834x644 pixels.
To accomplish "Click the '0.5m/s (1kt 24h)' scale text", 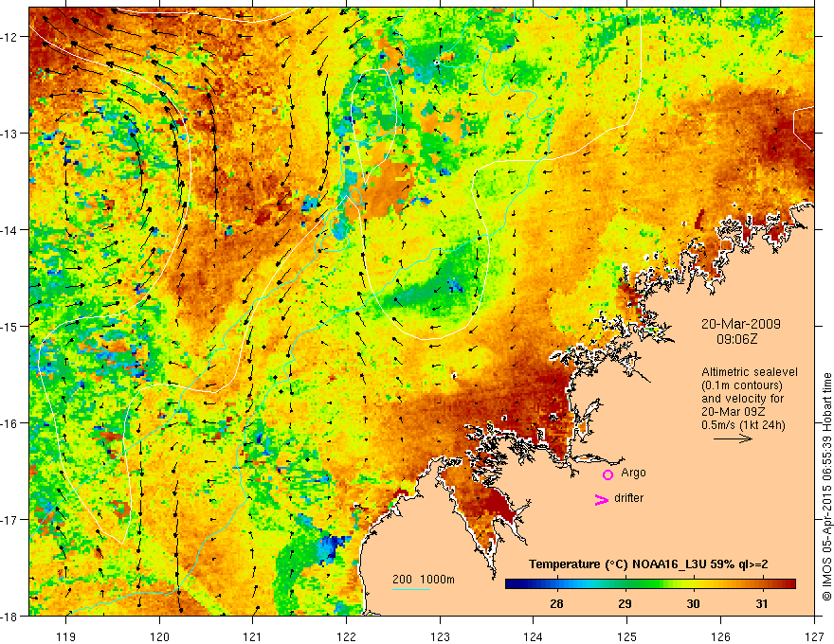I will [743, 425].
